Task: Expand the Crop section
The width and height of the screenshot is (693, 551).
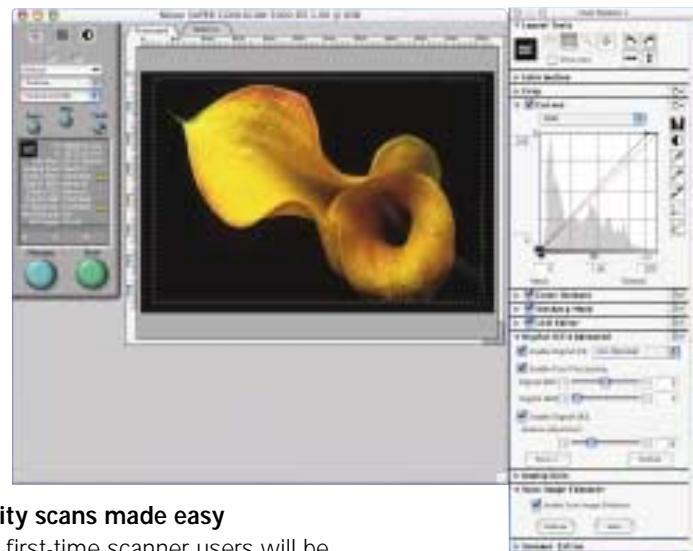Action: coord(516,91)
